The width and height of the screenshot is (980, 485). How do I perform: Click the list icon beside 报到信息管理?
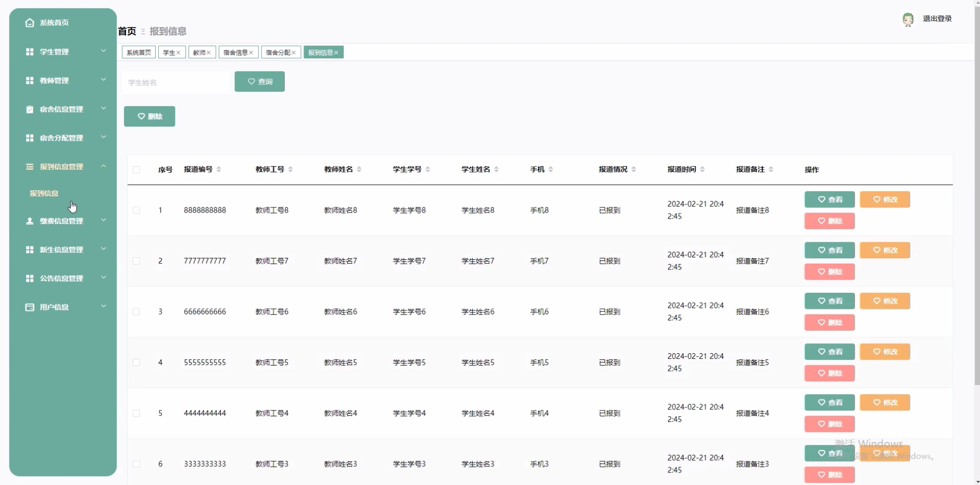click(x=30, y=167)
